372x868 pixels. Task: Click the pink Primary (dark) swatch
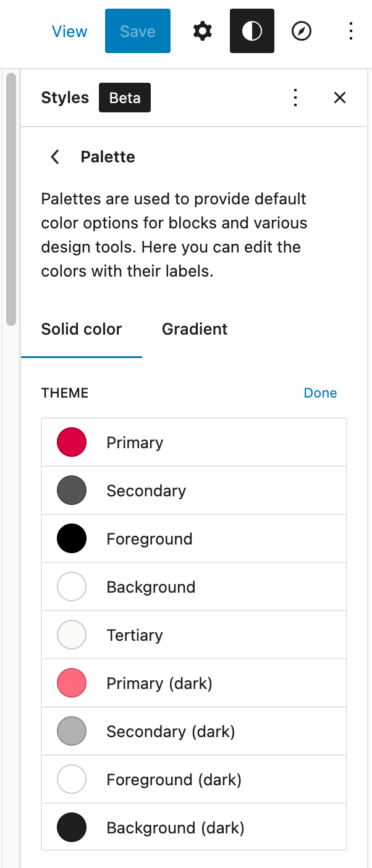coord(72,683)
